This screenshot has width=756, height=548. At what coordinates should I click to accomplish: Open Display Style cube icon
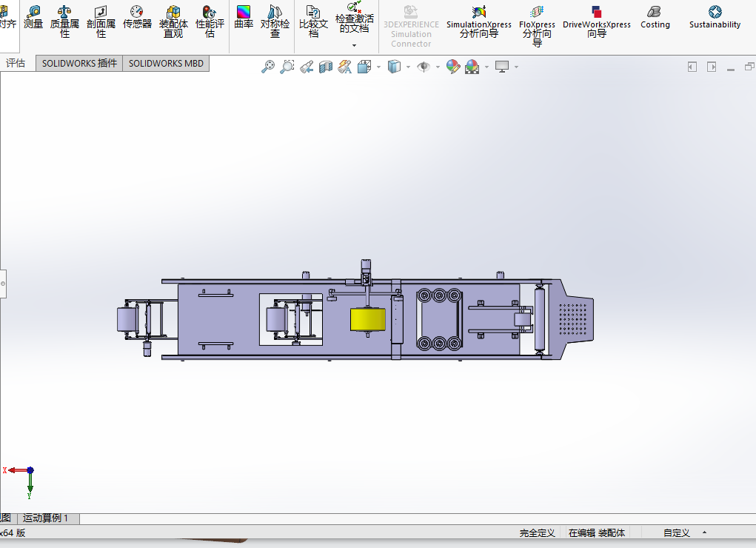coord(394,67)
